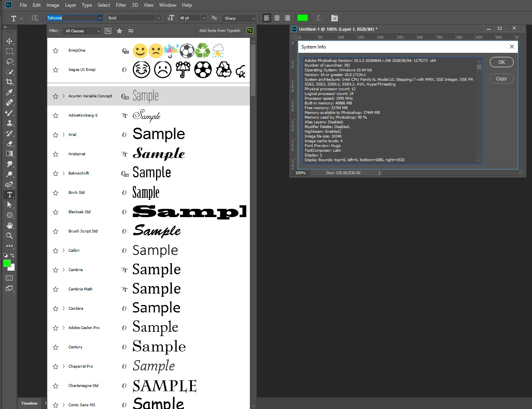
Task: Expand the Arial font family
Action: 63,135
